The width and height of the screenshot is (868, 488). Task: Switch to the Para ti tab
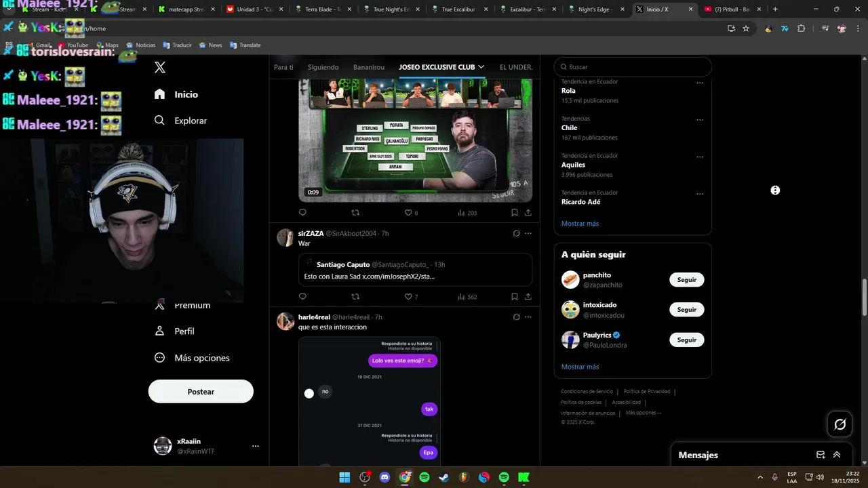tap(283, 67)
